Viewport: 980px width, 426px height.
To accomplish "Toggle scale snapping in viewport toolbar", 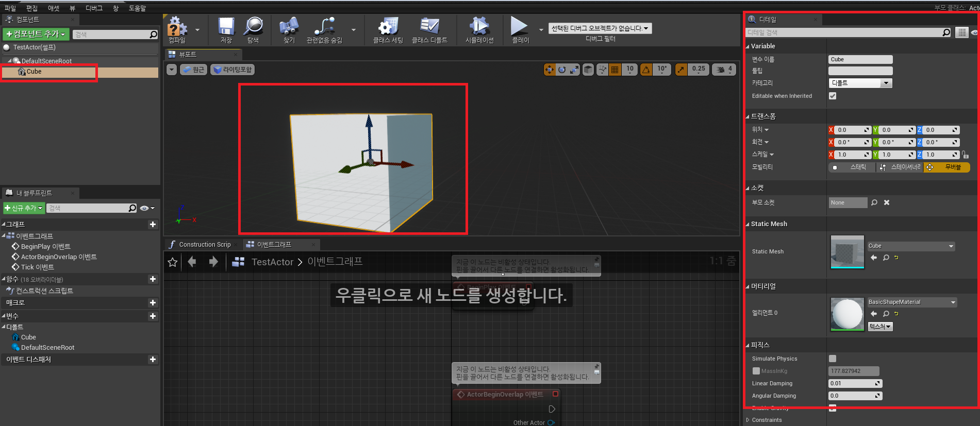I will coord(681,70).
